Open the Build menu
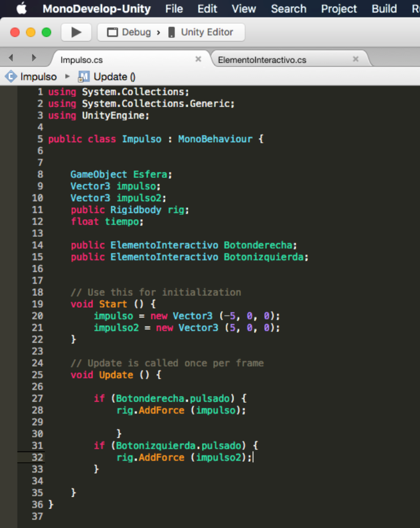 point(384,8)
